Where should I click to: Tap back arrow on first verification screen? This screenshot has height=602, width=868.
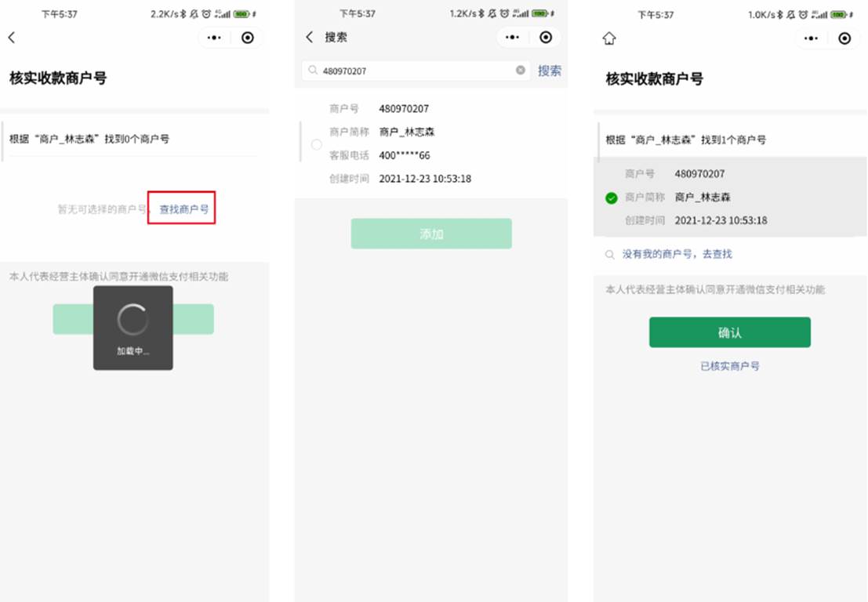(x=12, y=38)
